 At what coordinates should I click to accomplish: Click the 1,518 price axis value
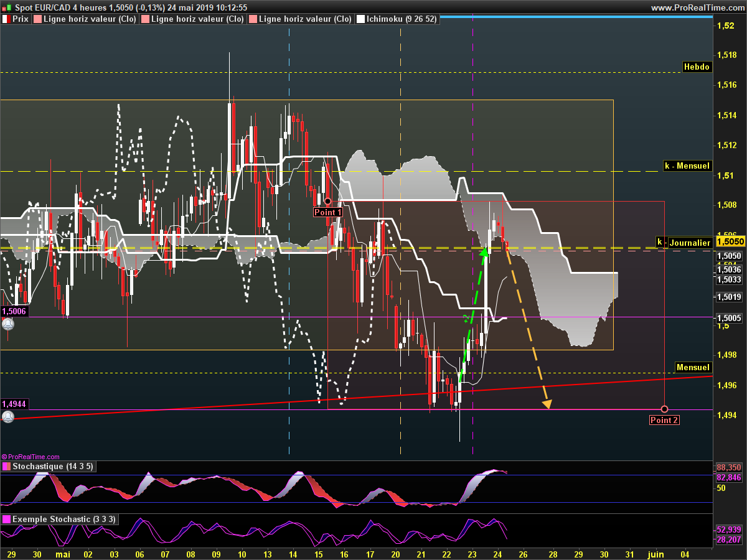click(x=728, y=55)
